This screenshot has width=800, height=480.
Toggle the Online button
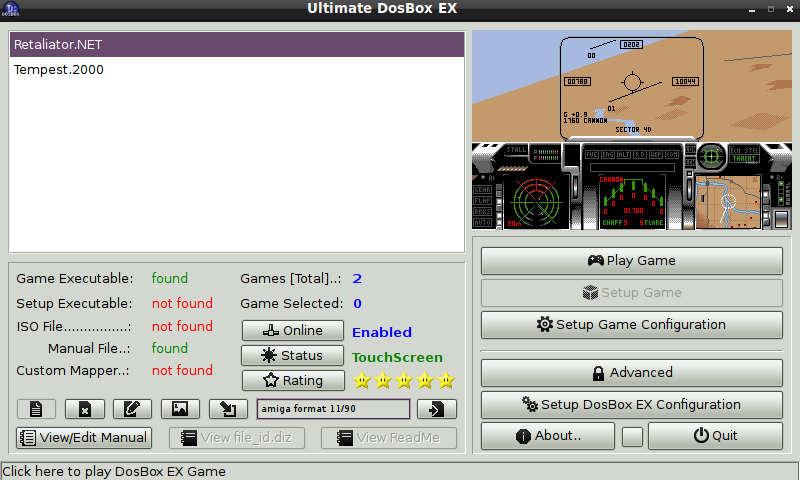tap(291, 331)
